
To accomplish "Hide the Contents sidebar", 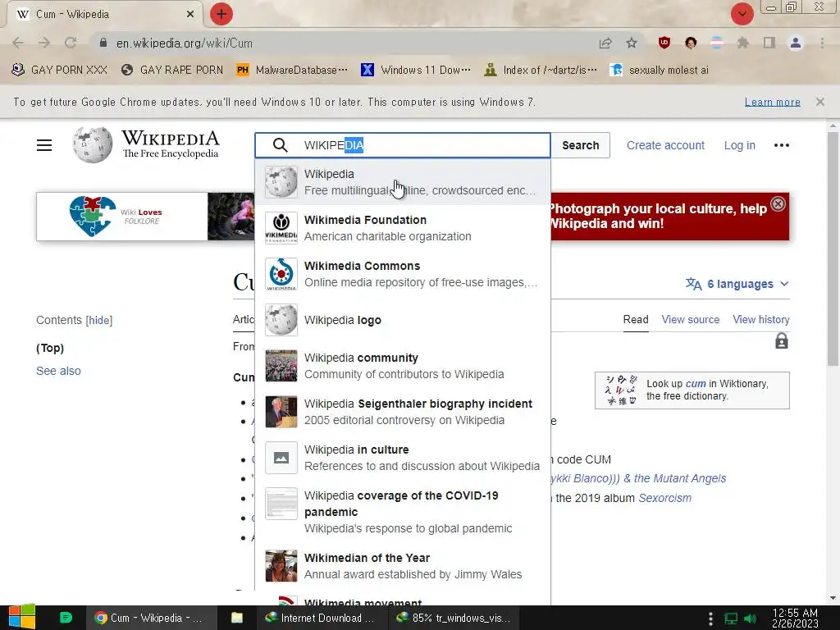I will coord(99,321).
